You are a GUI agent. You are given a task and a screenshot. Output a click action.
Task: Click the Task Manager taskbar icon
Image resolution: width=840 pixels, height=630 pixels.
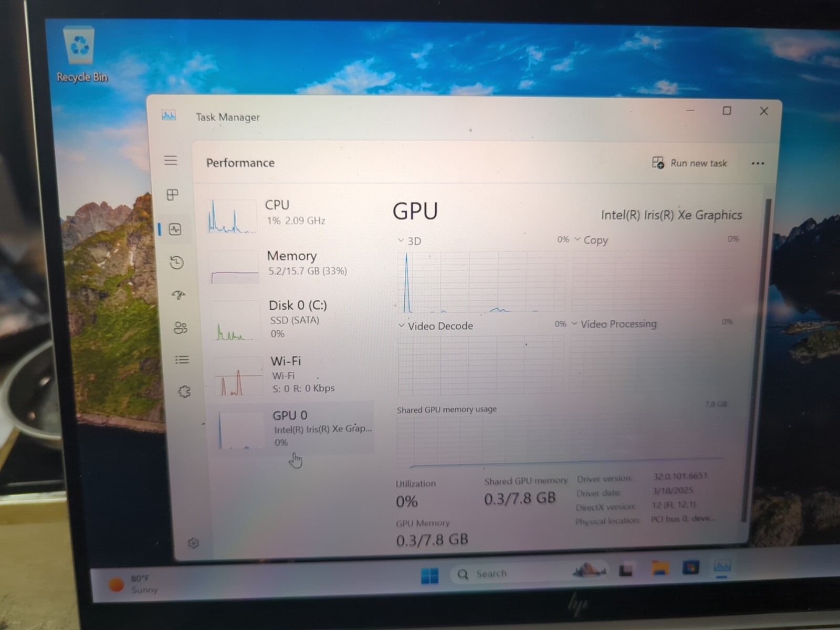[x=722, y=566]
